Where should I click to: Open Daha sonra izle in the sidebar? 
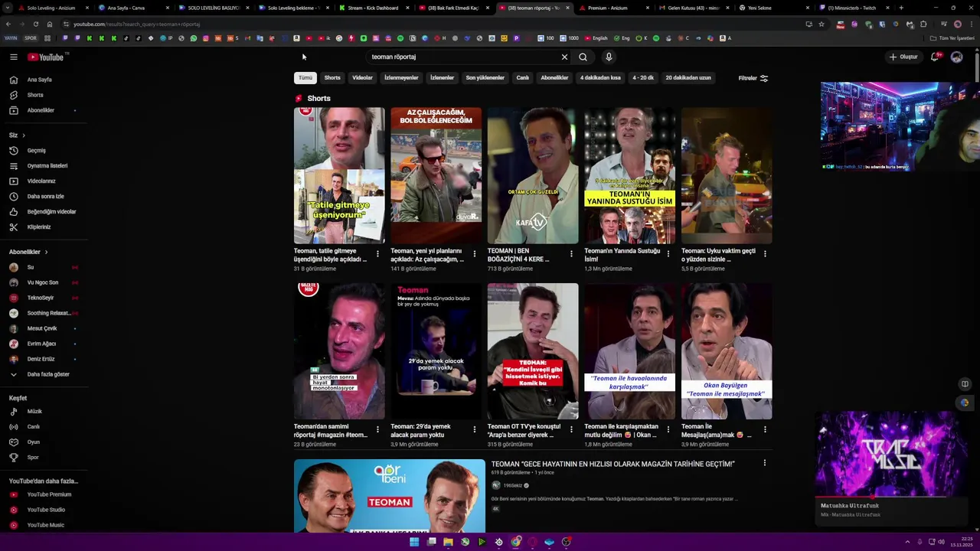pos(46,197)
